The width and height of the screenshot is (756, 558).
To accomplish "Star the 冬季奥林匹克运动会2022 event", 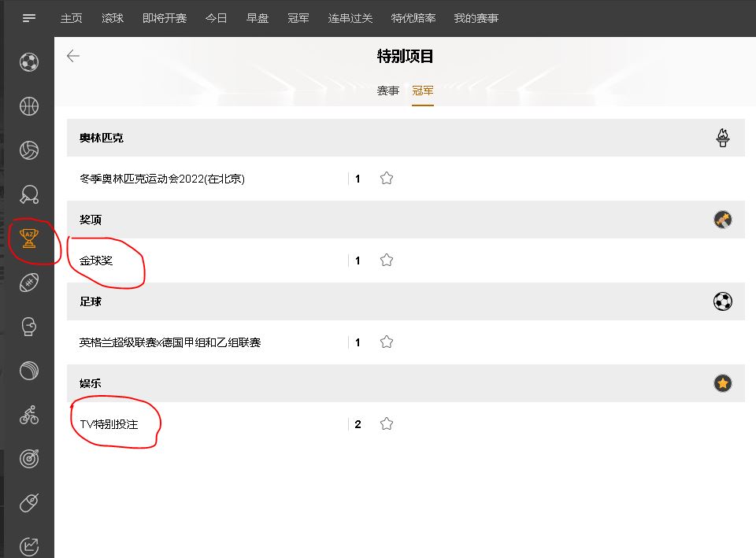I will [x=387, y=179].
